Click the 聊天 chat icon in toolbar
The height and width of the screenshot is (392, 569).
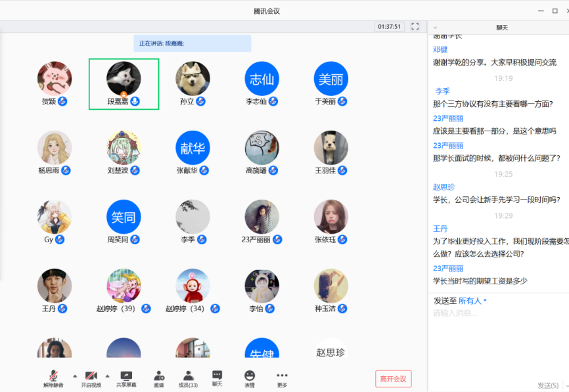217,376
